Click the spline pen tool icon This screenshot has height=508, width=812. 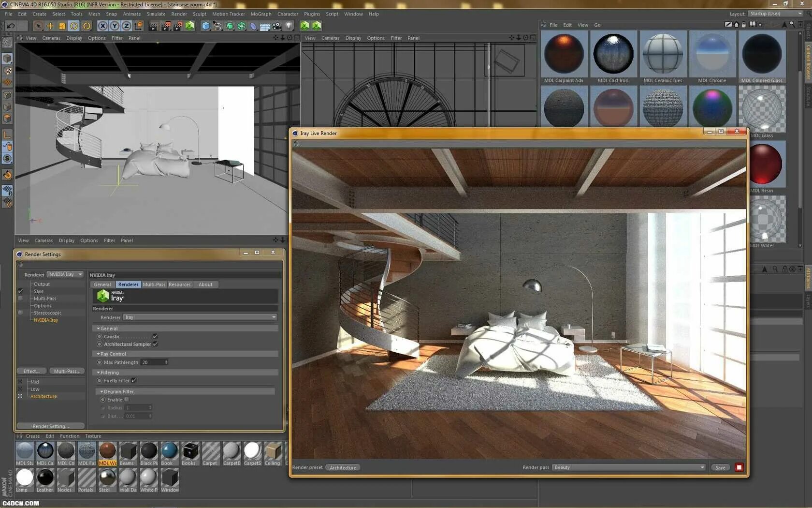tap(217, 26)
